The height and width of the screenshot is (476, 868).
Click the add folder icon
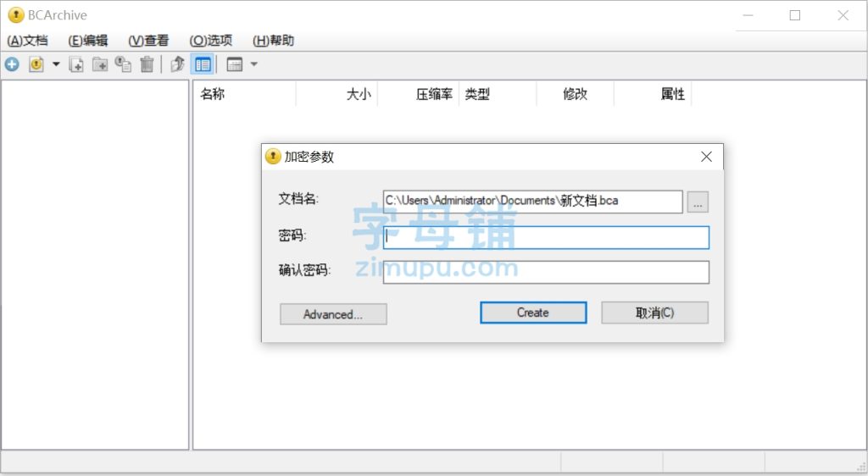pyautogui.click(x=100, y=64)
